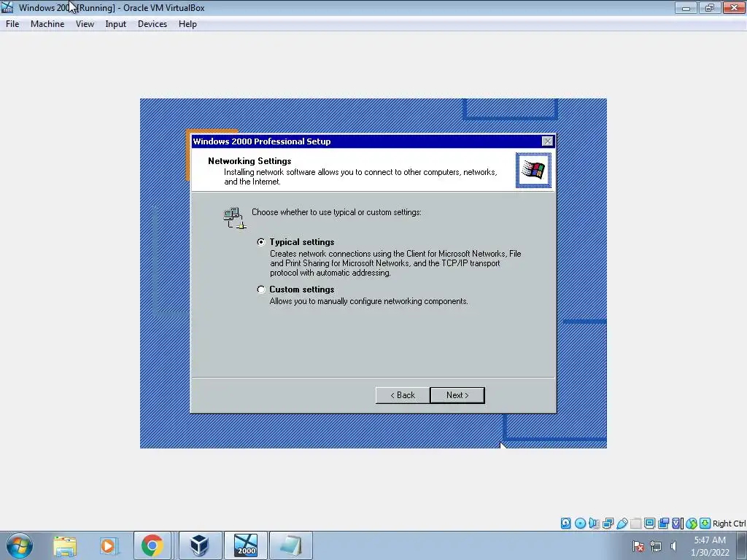Open the Devices menu
This screenshot has height=560, width=747.
point(152,24)
